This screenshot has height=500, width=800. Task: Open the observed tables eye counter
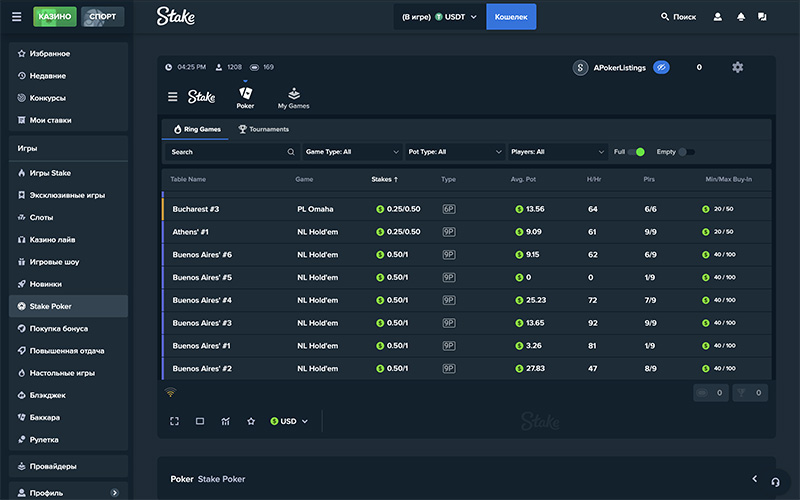click(x=711, y=392)
